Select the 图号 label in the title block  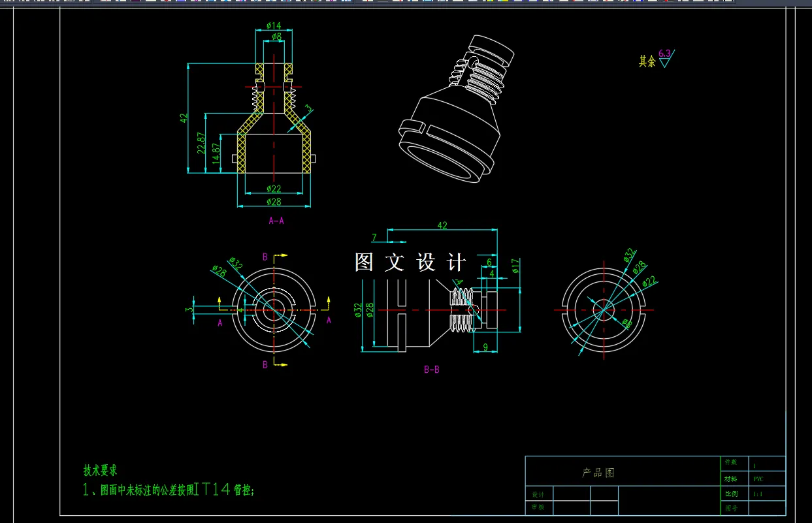730,508
